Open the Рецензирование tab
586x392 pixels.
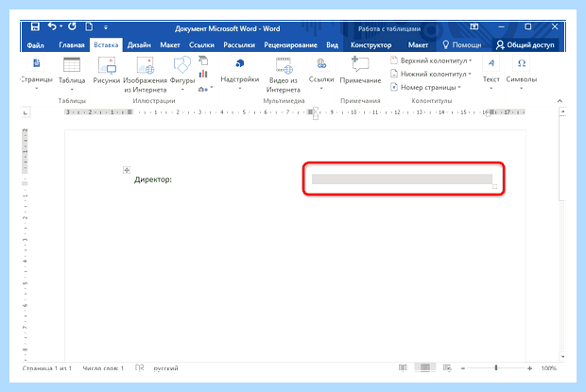point(290,45)
